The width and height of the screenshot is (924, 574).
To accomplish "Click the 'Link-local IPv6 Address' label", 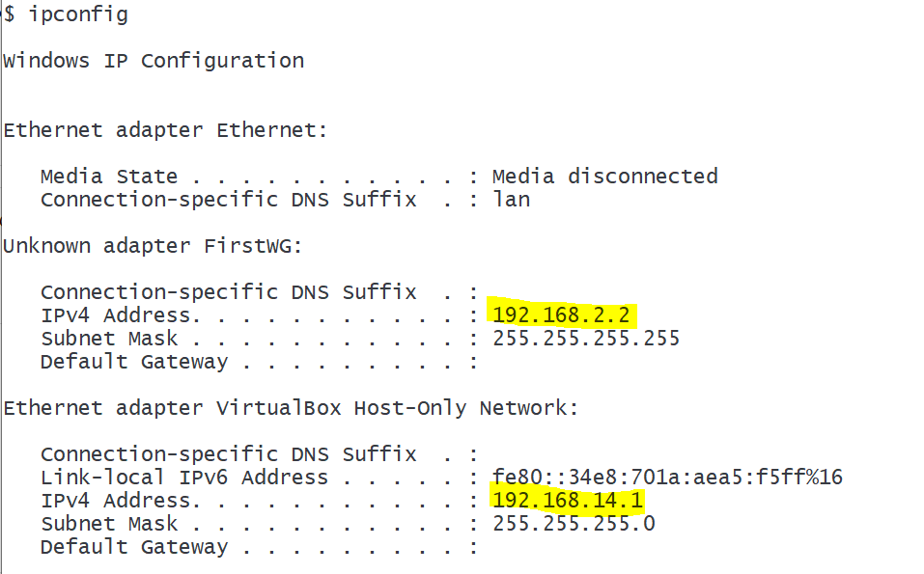I will [x=184, y=478].
